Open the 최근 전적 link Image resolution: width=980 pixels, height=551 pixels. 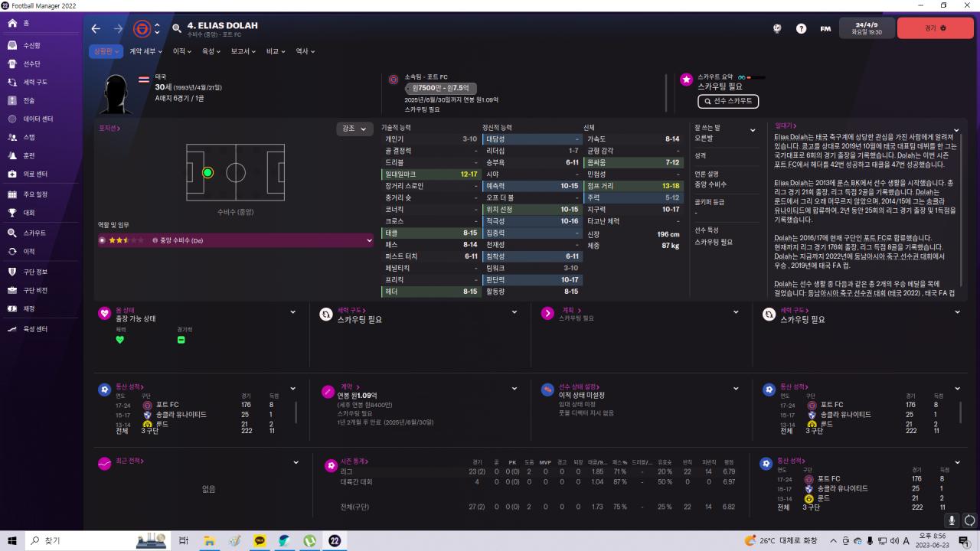pos(130,461)
